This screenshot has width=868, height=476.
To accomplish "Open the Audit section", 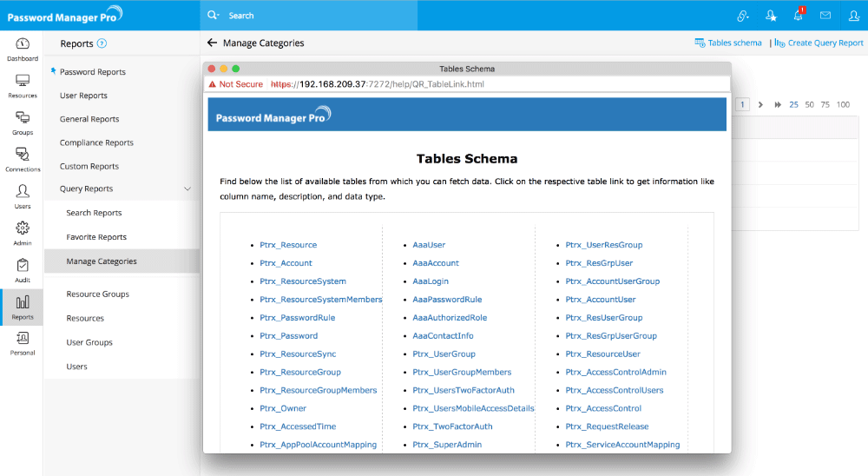I will point(23,270).
